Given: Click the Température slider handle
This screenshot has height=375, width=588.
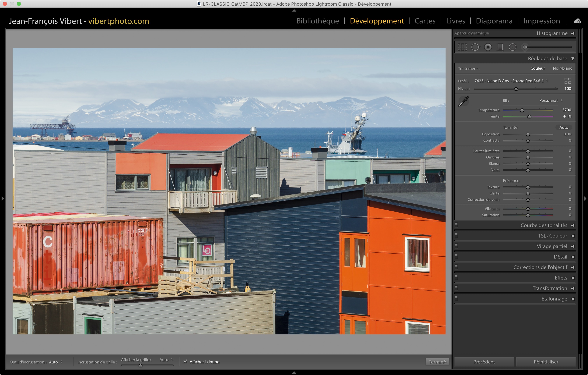Looking at the screenshot, I should click(x=522, y=110).
